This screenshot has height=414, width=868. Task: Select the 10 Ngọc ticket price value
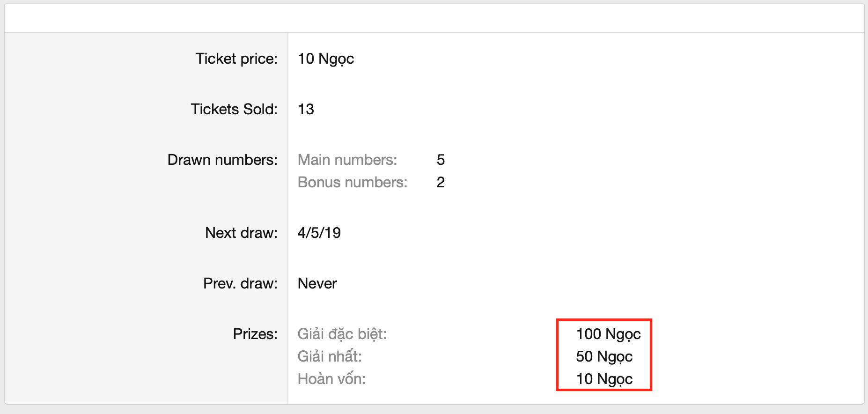326,59
